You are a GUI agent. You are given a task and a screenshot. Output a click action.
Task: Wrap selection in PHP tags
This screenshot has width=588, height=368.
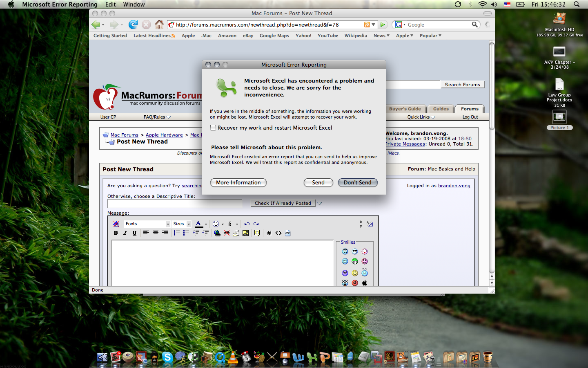click(x=287, y=233)
